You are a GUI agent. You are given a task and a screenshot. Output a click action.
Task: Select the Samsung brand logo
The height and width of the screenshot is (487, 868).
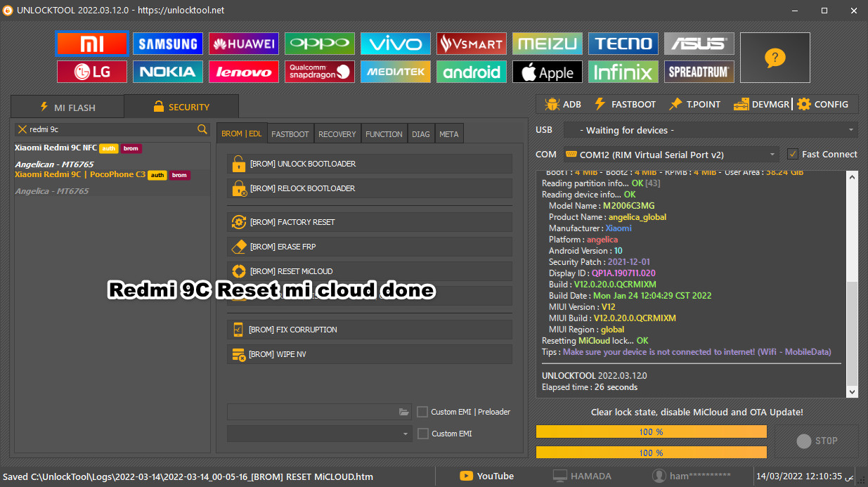tap(168, 44)
